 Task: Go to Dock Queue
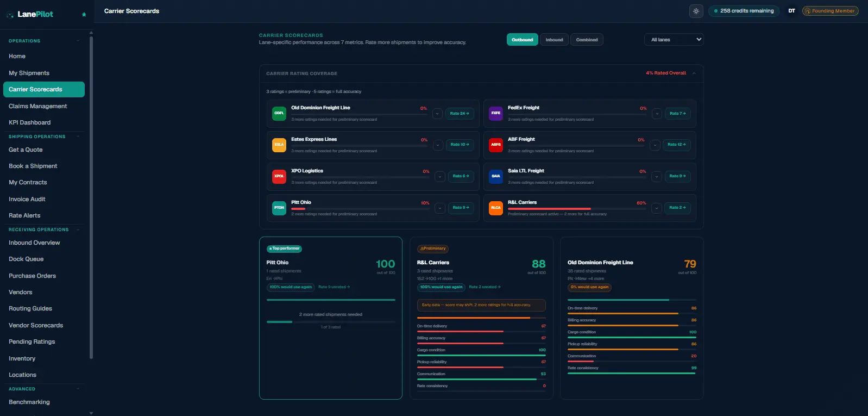point(44,259)
